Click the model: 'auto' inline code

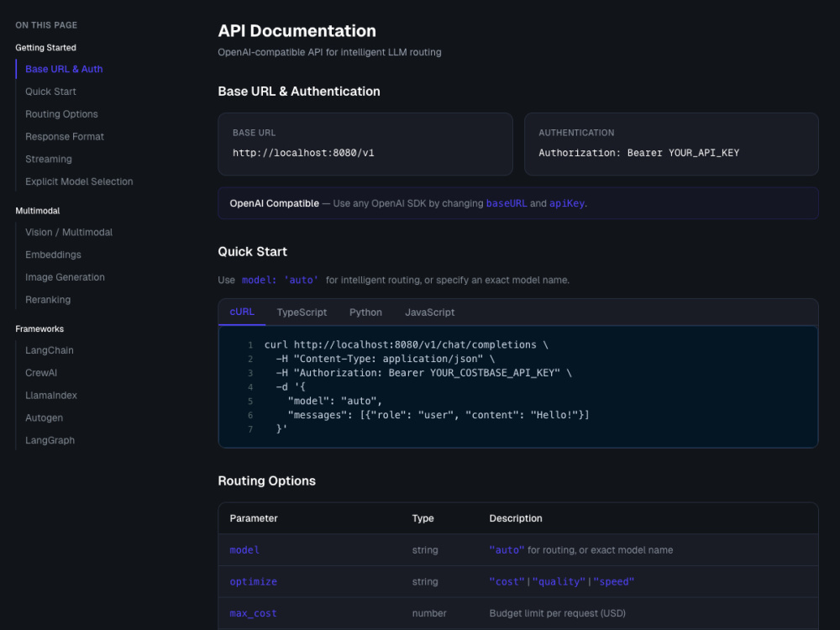point(280,280)
